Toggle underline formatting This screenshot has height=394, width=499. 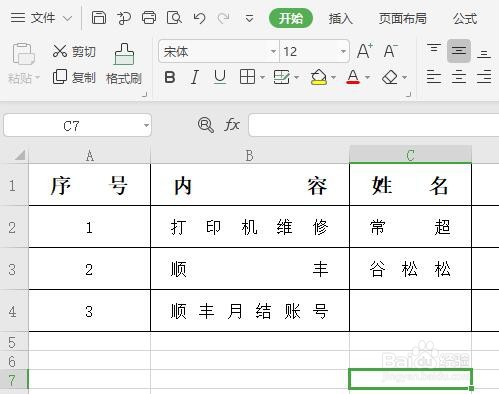pos(220,77)
